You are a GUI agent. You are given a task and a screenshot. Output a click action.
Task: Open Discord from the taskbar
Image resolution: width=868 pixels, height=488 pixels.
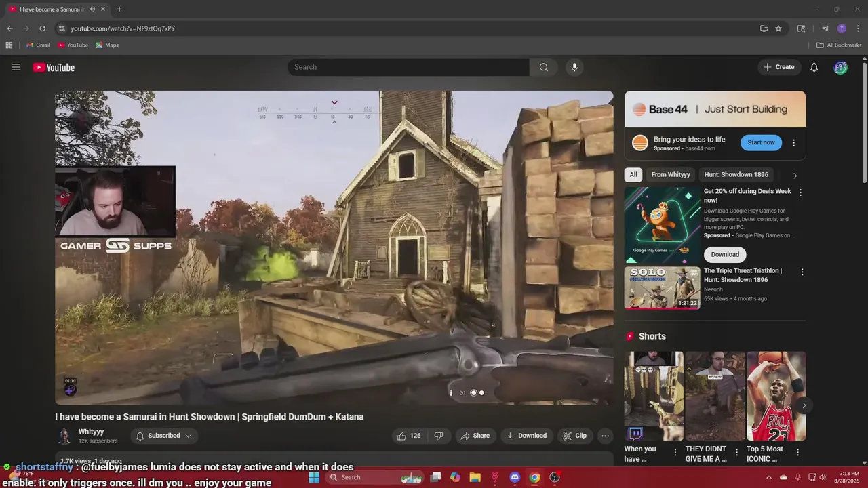pos(515,477)
